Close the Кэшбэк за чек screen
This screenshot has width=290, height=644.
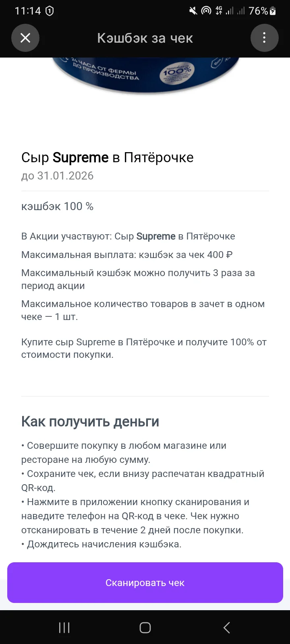point(25,38)
